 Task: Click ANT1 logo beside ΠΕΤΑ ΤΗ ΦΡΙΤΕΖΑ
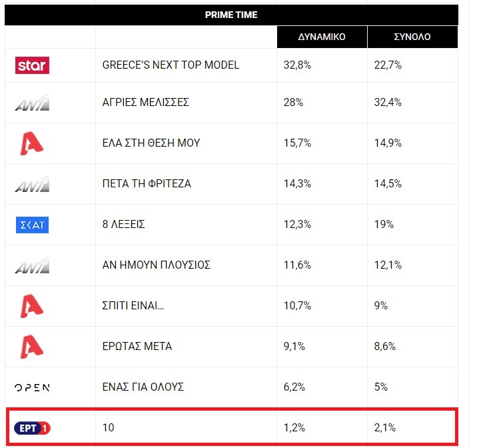(32, 184)
